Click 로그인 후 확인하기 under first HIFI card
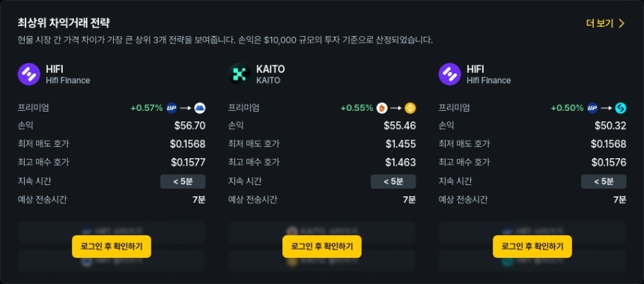Viewport: 644px width, 284px height. [112, 247]
